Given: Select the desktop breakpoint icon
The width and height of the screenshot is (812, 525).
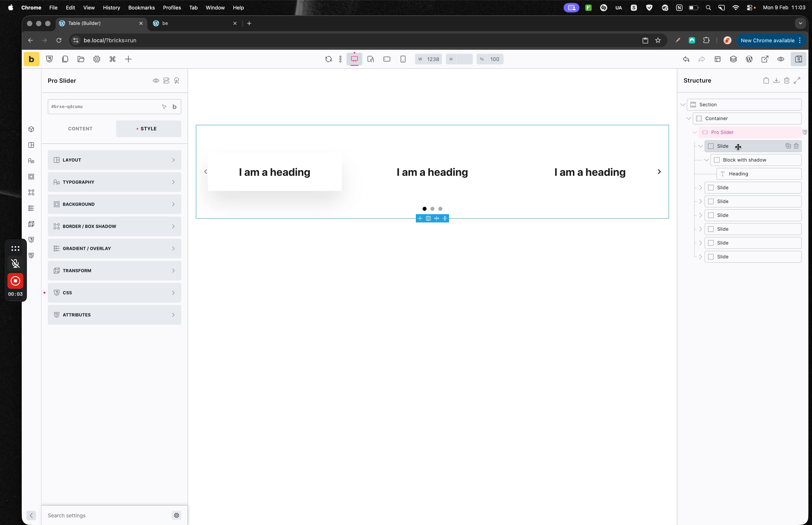Looking at the screenshot, I should [354, 59].
